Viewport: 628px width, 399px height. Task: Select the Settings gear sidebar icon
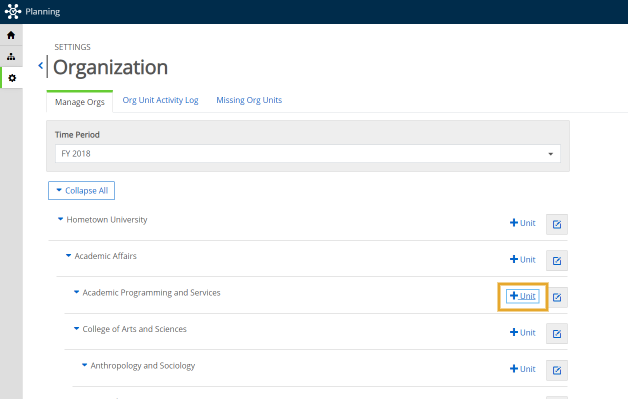pyautogui.click(x=12, y=78)
